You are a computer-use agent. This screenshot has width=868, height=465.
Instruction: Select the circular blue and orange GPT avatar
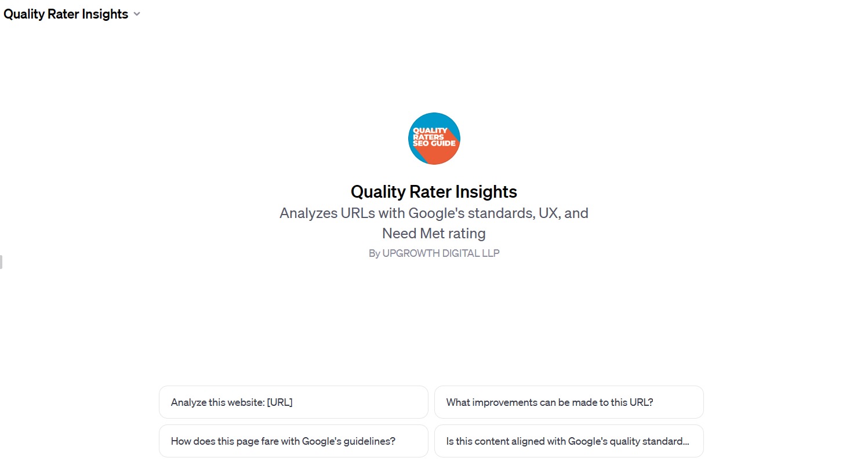(x=434, y=139)
